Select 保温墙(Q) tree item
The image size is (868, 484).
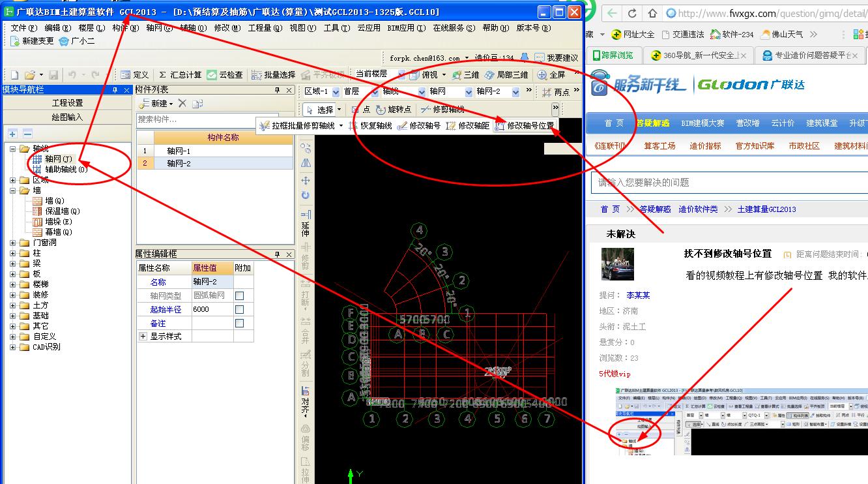[x=56, y=211]
